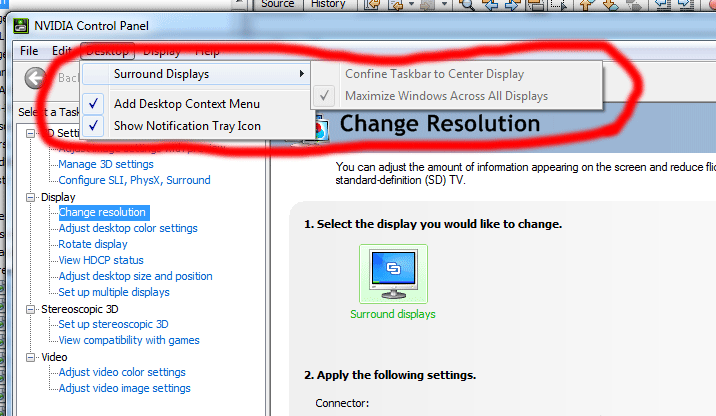Open the File menu

[29, 51]
